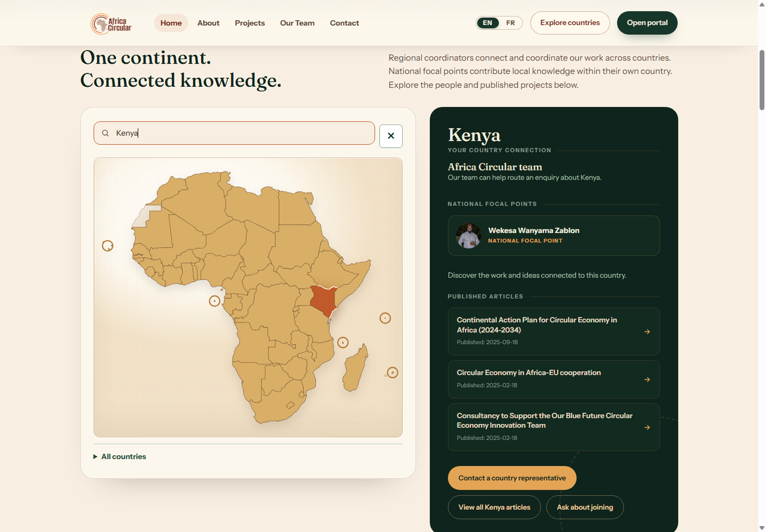This screenshot has height=532, width=766.
Task: Open Continental Action Plan for Circular Economy article
Action: pyautogui.click(x=554, y=332)
